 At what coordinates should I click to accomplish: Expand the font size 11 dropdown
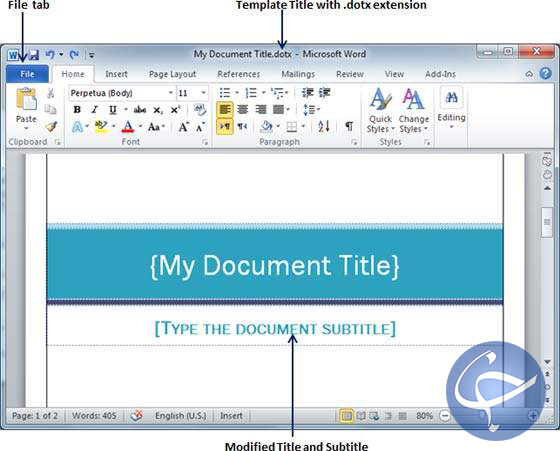[203, 93]
